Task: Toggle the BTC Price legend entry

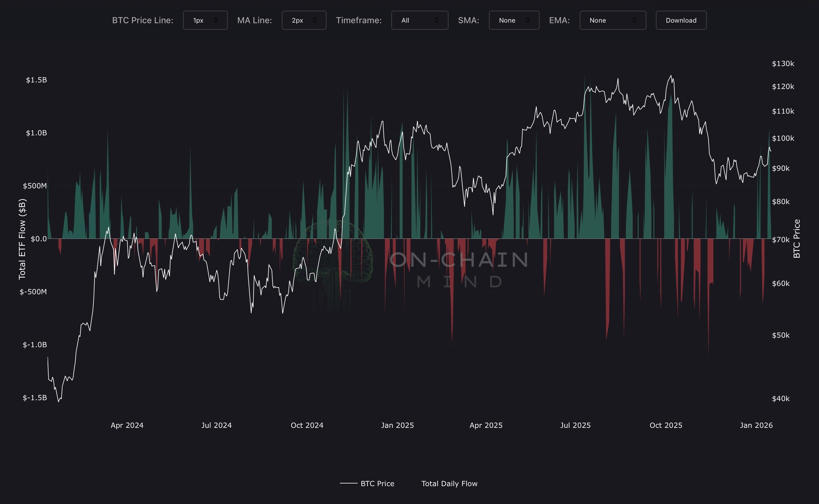Action: click(377, 483)
